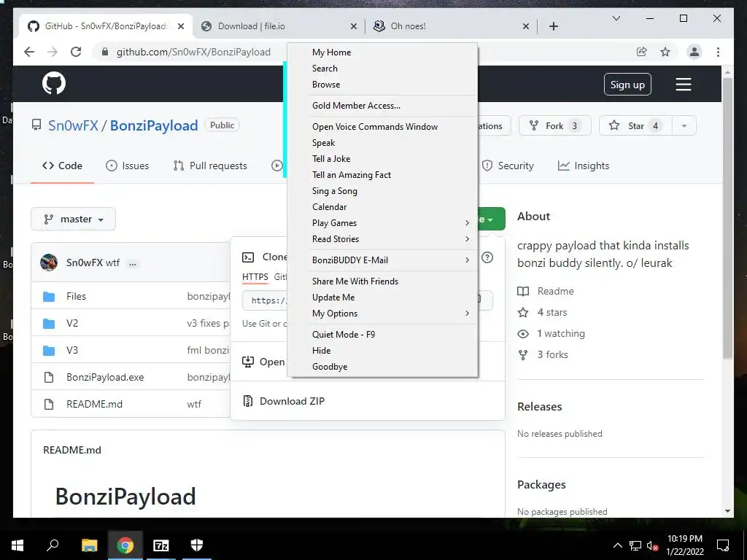747x560 pixels.
Task: Click the Sign up button
Action: [627, 85]
